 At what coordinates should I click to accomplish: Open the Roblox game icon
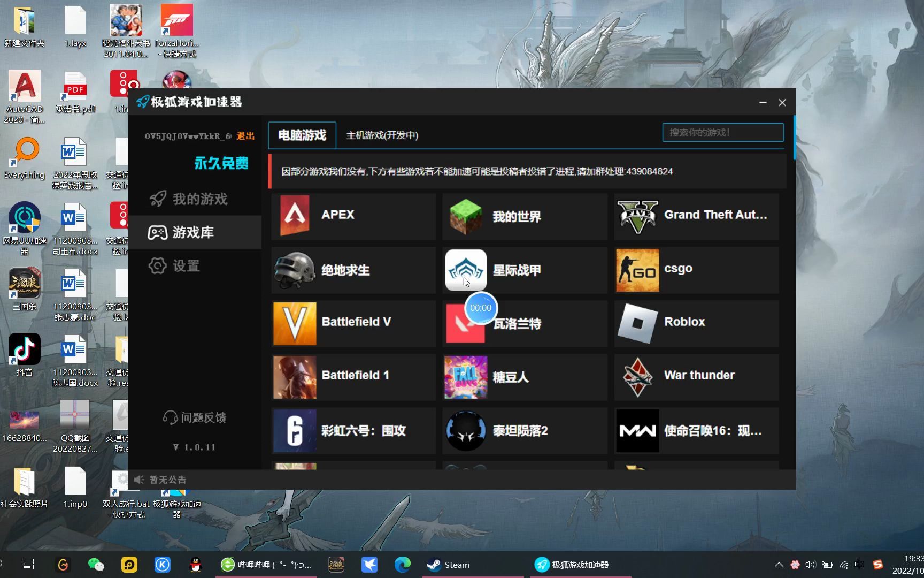click(637, 323)
